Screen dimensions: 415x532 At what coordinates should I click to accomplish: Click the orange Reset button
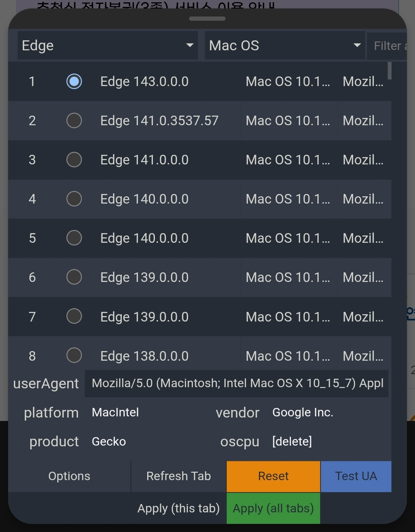pos(273,476)
